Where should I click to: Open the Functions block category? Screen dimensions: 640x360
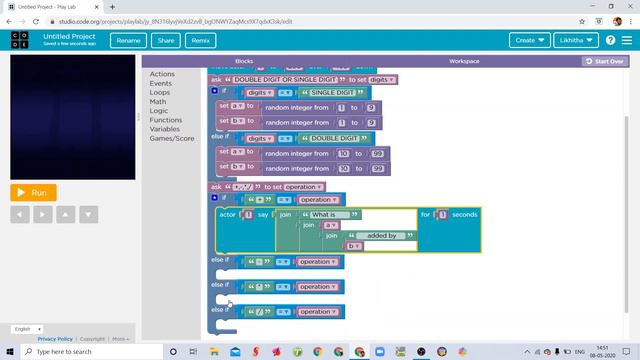tap(166, 120)
